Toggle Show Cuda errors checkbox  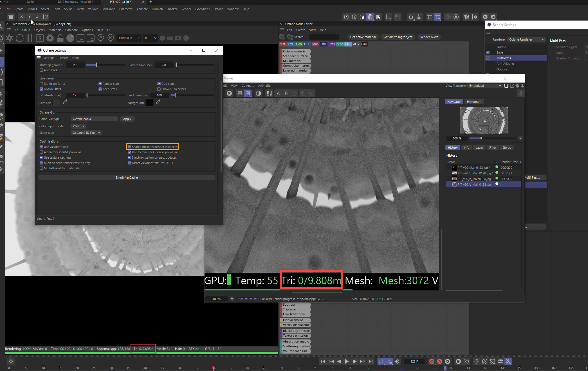pos(159,89)
